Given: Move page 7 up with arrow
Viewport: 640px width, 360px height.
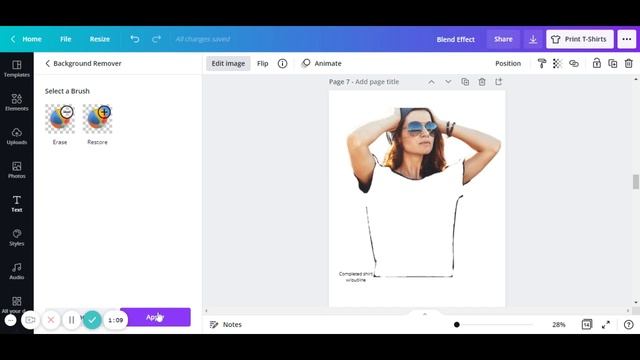Looking at the screenshot, I should click(x=431, y=82).
